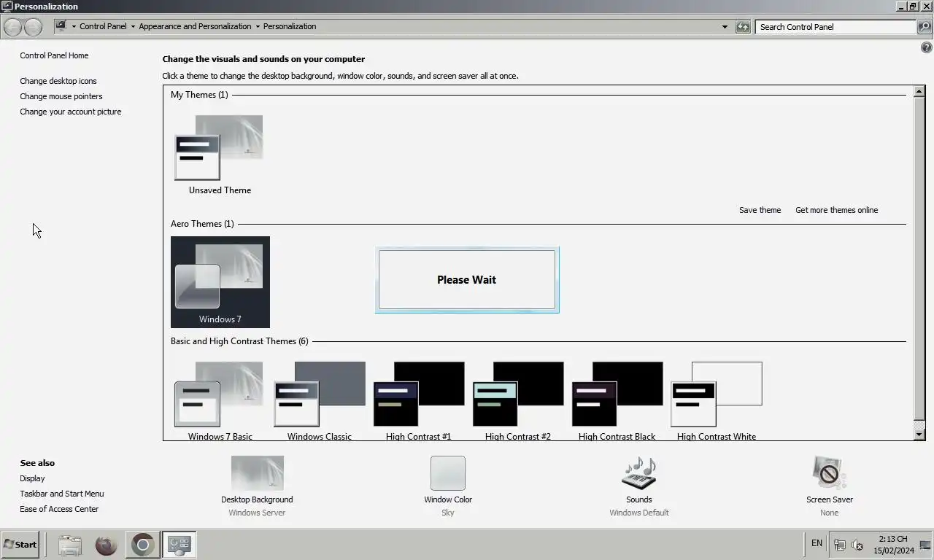Open the Sounds settings icon
This screenshot has width=934, height=560.
[x=638, y=474]
